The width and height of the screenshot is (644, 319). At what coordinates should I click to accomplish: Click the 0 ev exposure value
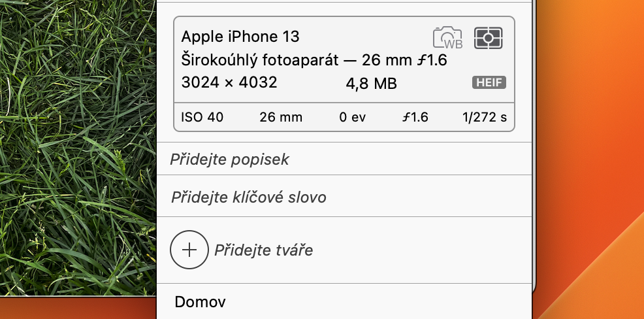[x=353, y=118]
